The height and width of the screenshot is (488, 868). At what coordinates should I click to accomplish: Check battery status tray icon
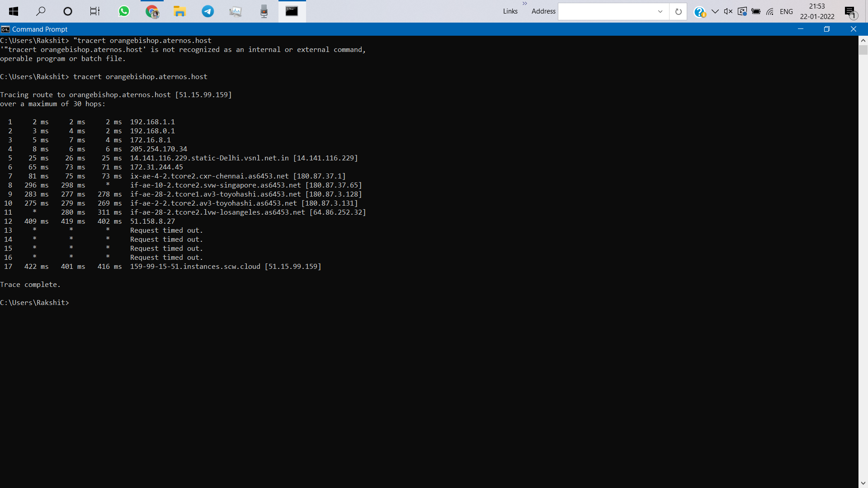756,11
